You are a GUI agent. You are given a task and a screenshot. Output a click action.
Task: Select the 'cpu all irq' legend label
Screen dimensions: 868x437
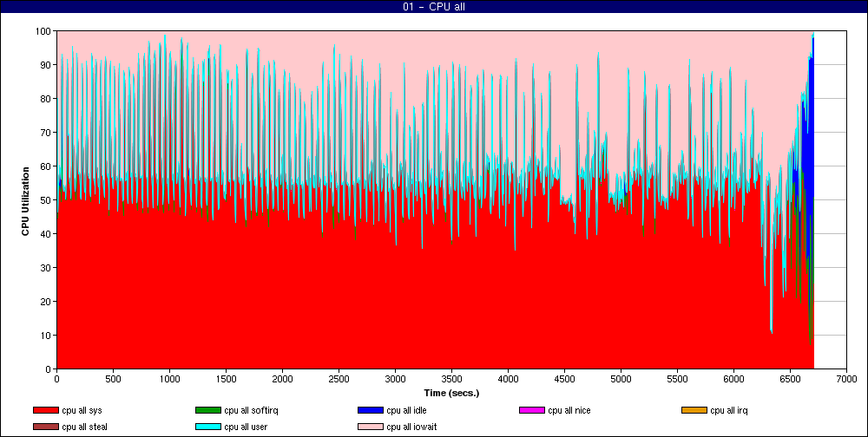coord(729,410)
